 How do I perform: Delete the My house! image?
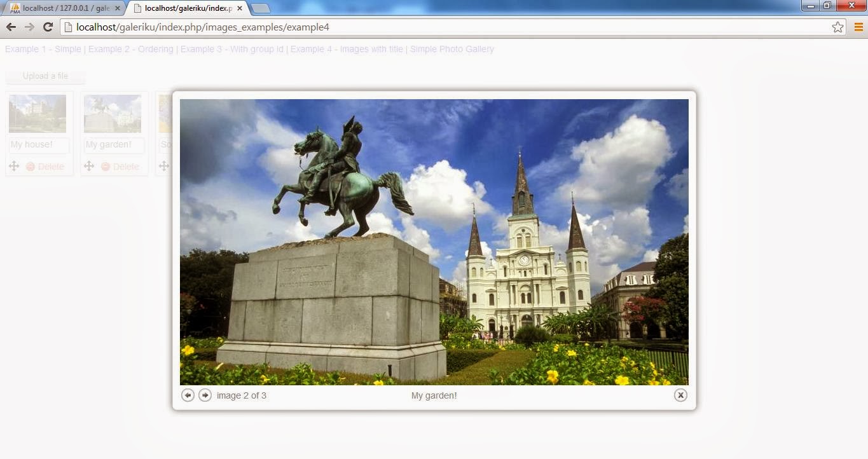45,167
